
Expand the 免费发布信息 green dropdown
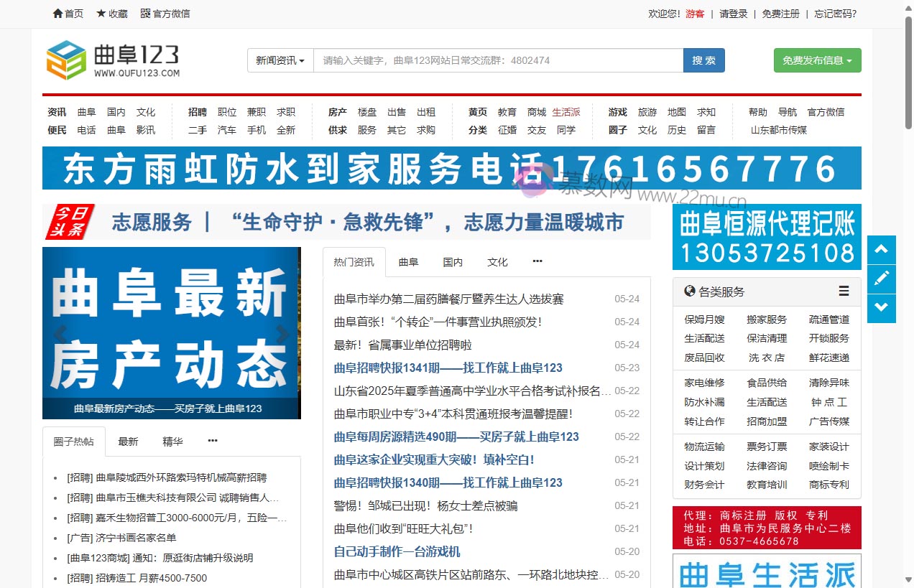coord(817,60)
